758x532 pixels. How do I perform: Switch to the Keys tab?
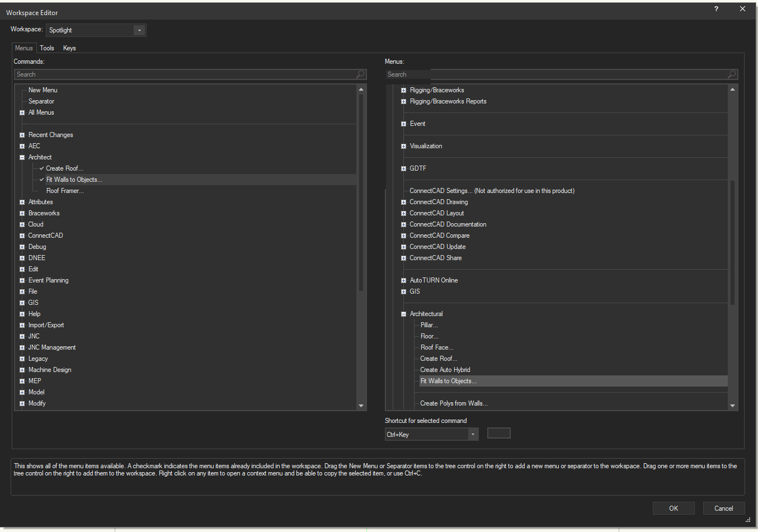[69, 48]
